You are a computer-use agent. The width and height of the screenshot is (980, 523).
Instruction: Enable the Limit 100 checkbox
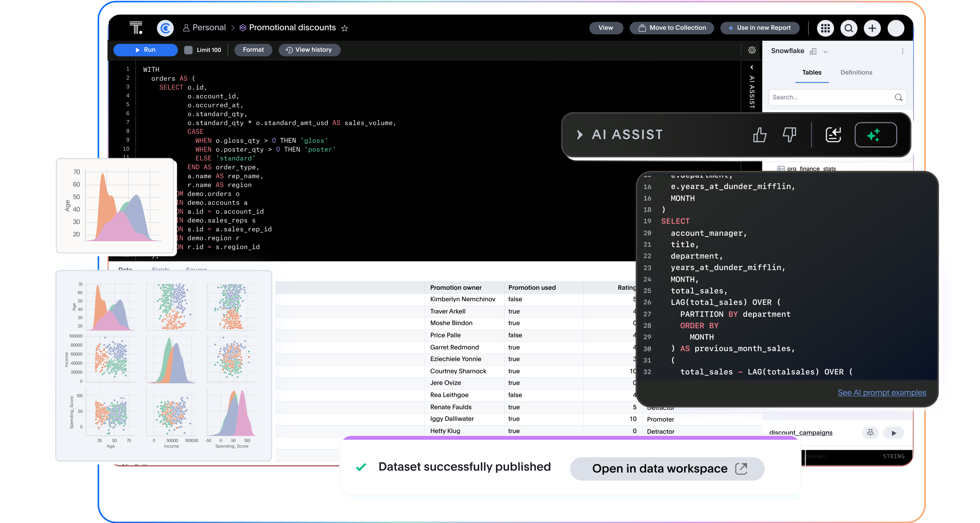188,50
